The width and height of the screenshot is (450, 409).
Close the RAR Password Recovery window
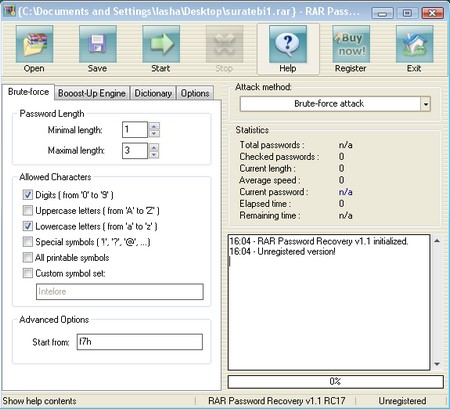coord(432,13)
